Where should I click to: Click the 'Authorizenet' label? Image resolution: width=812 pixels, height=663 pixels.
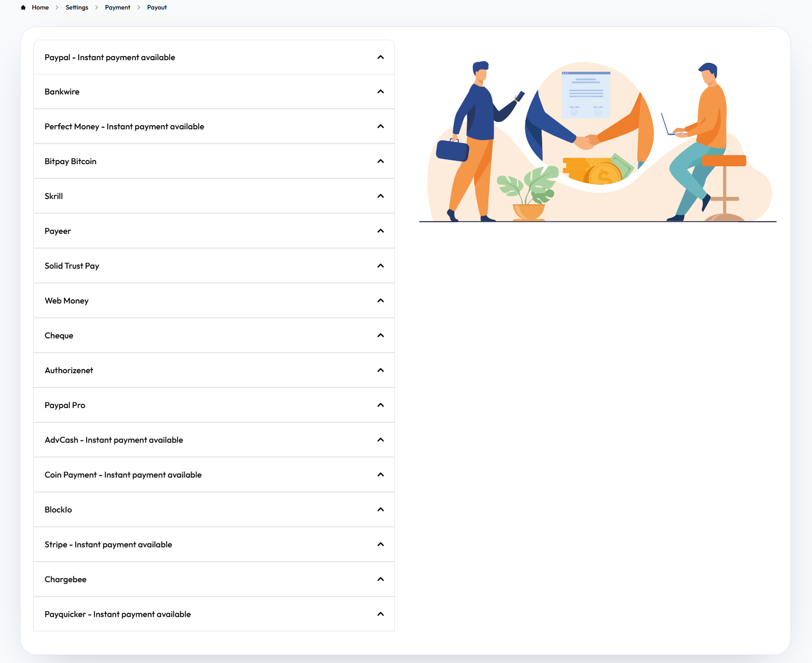point(69,371)
